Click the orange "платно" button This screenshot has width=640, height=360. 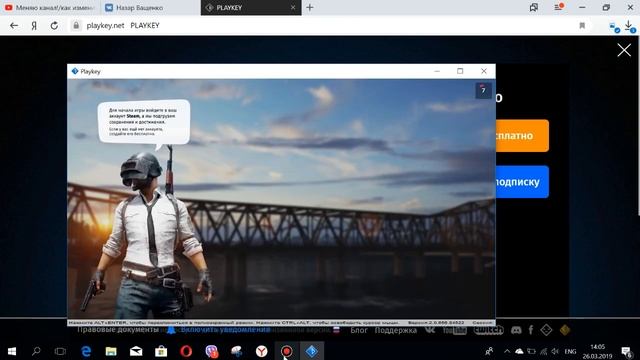[522, 136]
